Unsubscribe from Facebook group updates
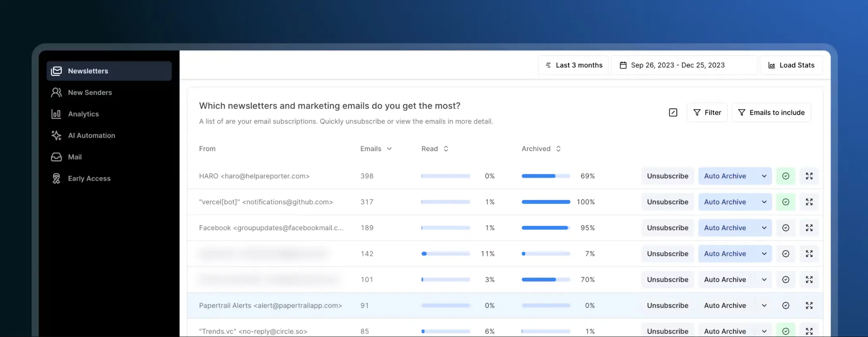868x337 pixels. pyautogui.click(x=667, y=228)
